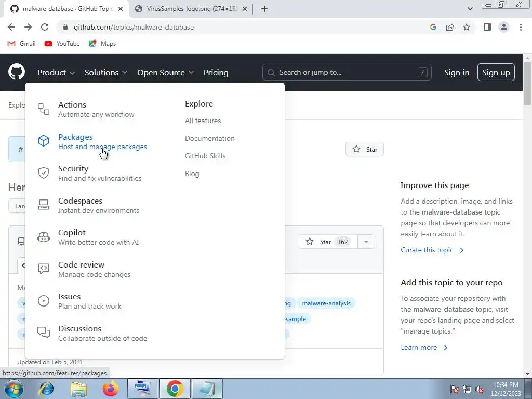Star the malware-database topic
This screenshot has width=532, height=399.
point(365,149)
